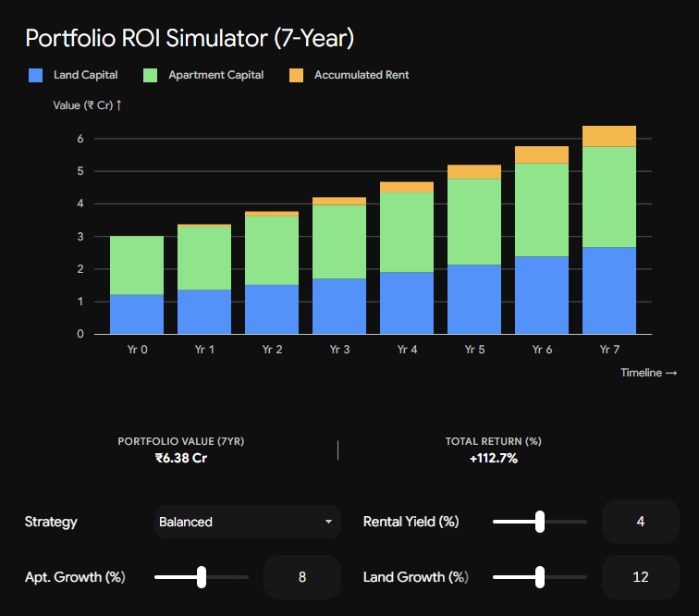Click the Yr 1 axis label
This screenshot has height=616, width=699.
tap(204, 350)
